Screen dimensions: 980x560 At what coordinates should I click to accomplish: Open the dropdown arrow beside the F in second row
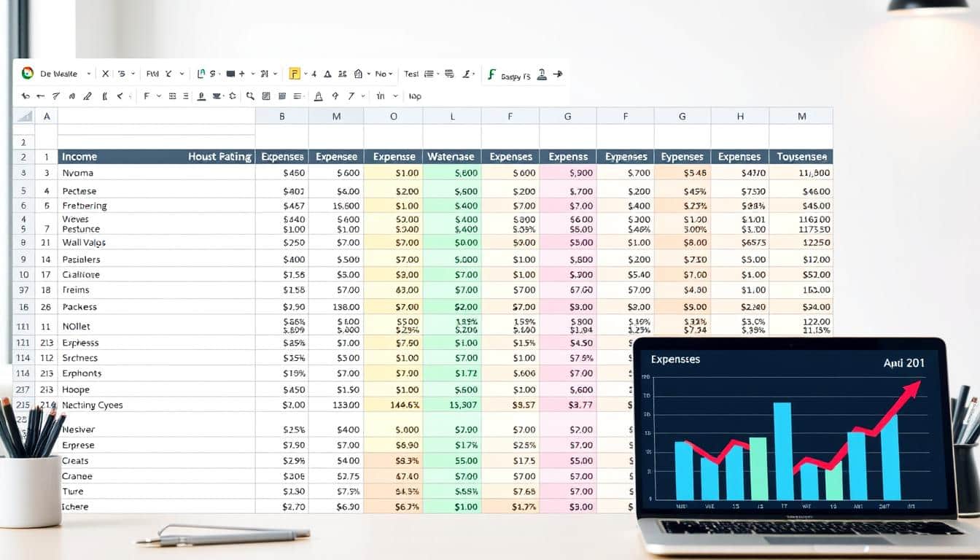point(159,96)
